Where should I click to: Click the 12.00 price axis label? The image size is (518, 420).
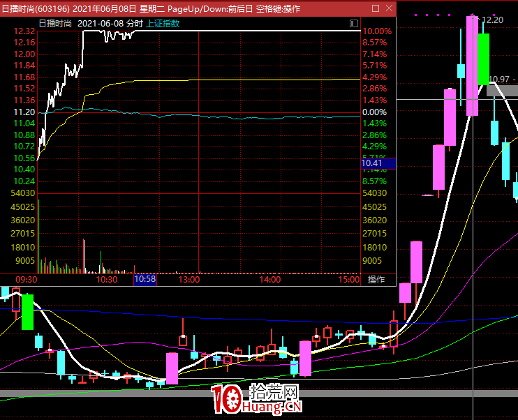[x=24, y=54]
